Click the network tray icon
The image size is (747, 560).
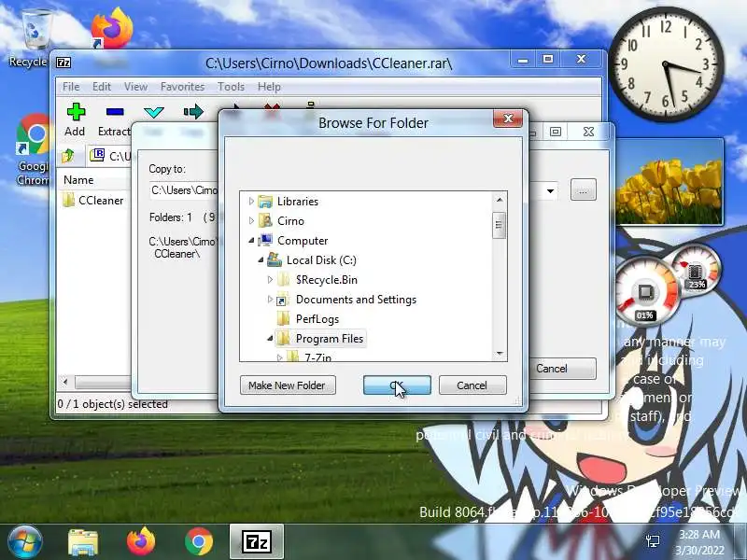point(653,541)
